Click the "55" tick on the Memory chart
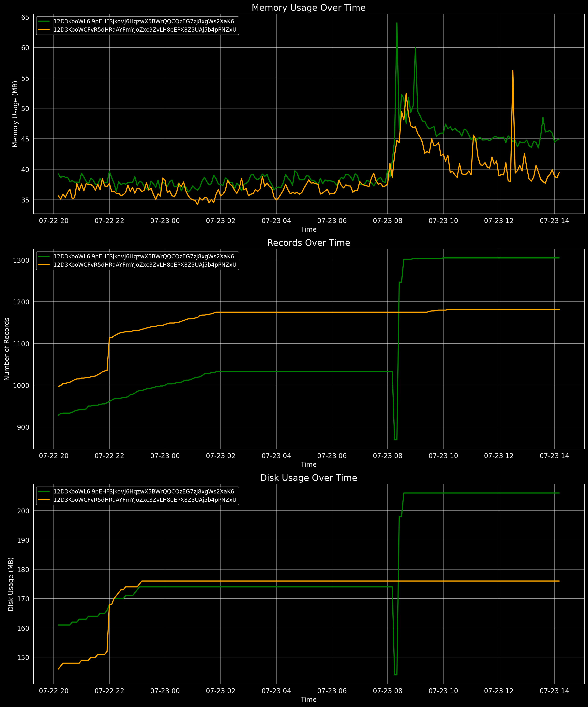 coord(25,78)
